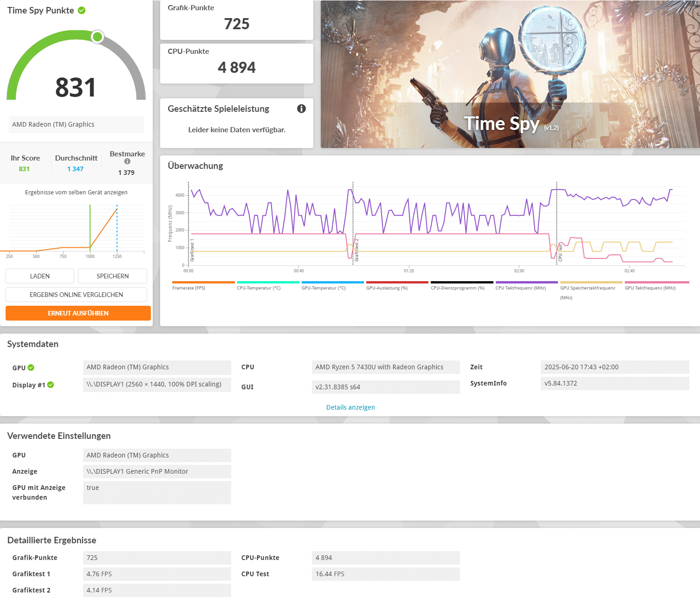700x605 pixels.
Task: Click the round knob on the score gauge
Action: (97, 37)
